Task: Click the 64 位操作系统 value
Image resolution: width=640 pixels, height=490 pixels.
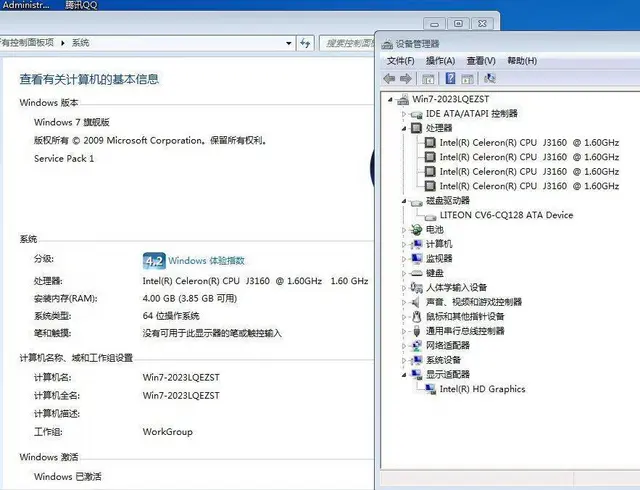Action: point(171,316)
